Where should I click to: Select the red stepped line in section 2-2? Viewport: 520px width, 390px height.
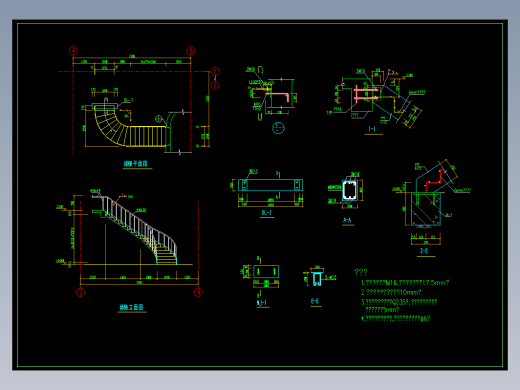[x=435, y=180]
